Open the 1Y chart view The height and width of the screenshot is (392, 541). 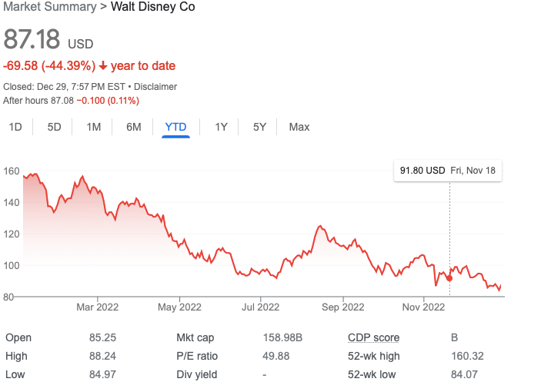pyautogui.click(x=221, y=127)
